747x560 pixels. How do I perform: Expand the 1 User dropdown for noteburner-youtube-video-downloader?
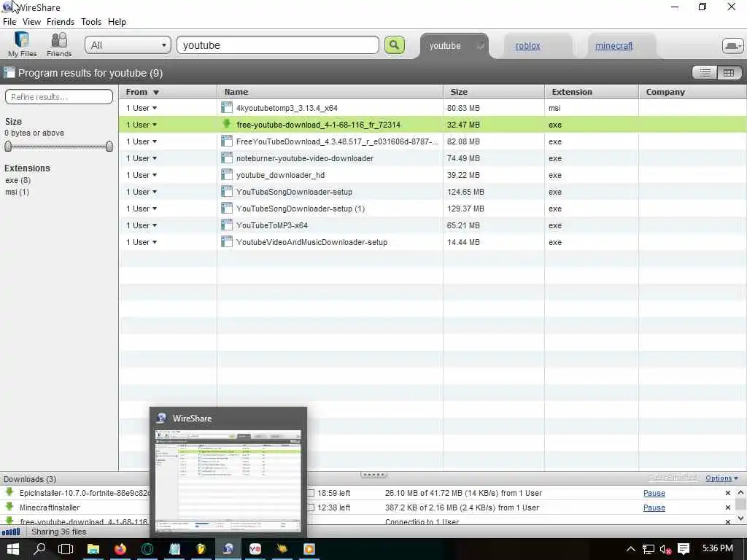pos(142,158)
